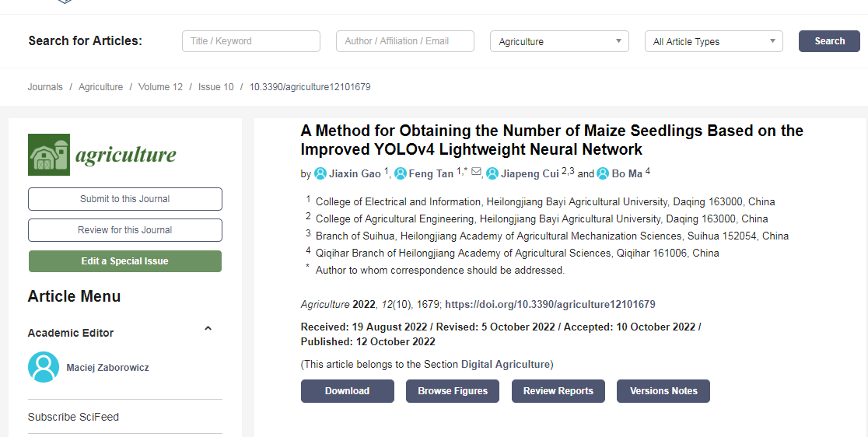Open Browse Figures
868x437 pixels.
(x=453, y=391)
